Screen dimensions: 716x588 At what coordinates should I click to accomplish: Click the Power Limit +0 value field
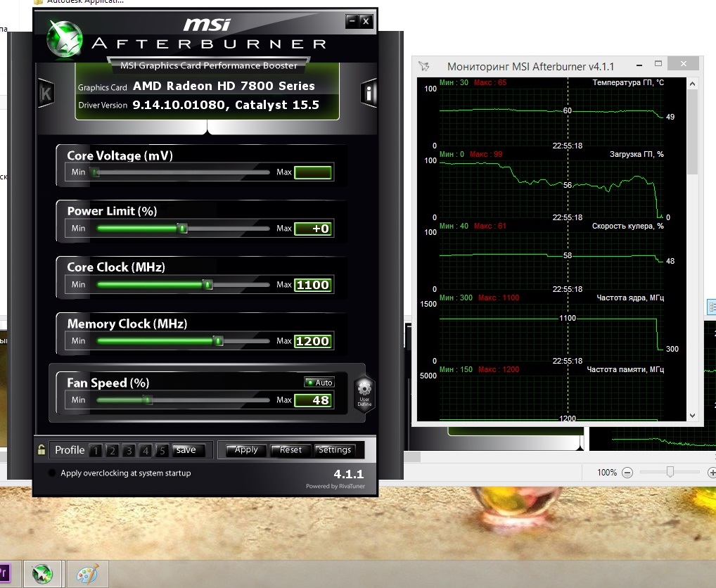[313, 229]
